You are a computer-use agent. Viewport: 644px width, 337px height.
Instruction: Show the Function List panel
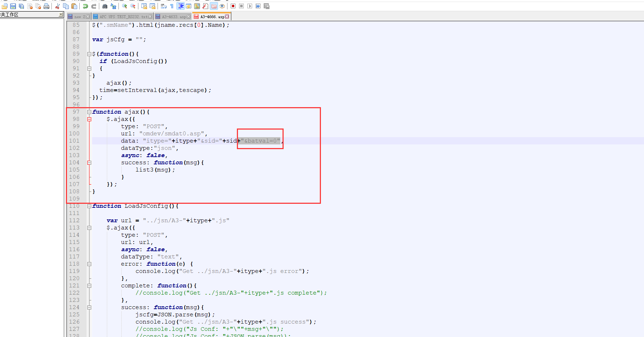pyautogui.click(x=205, y=6)
